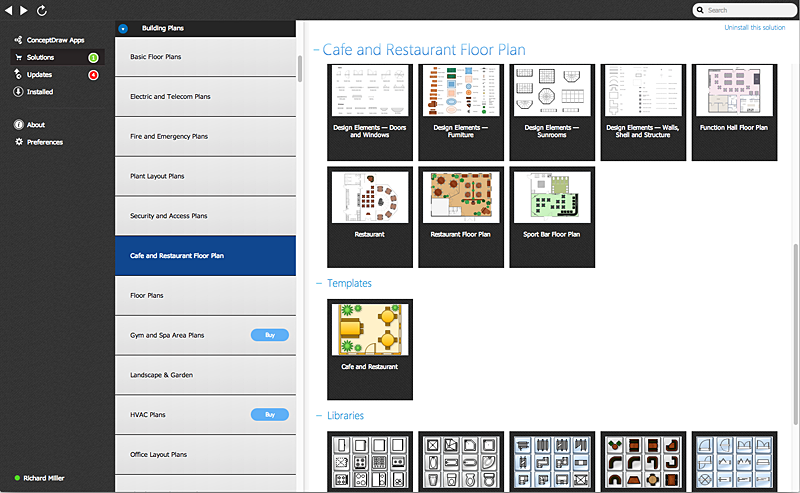800x493 pixels.
Task: Go forward with the right arrow
Action: coord(23,10)
